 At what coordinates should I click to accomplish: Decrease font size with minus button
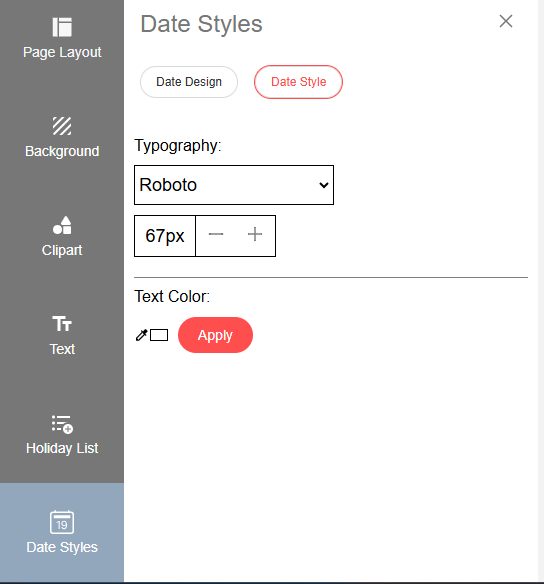coord(216,234)
